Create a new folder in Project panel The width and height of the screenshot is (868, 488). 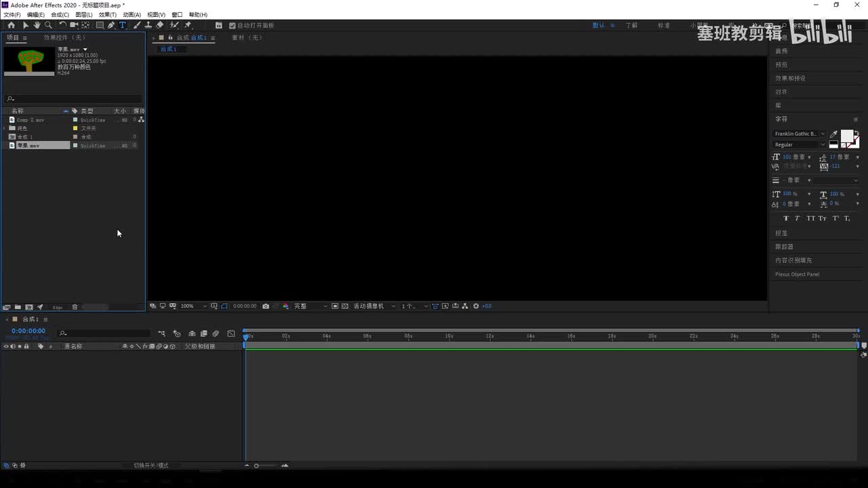pos(18,307)
